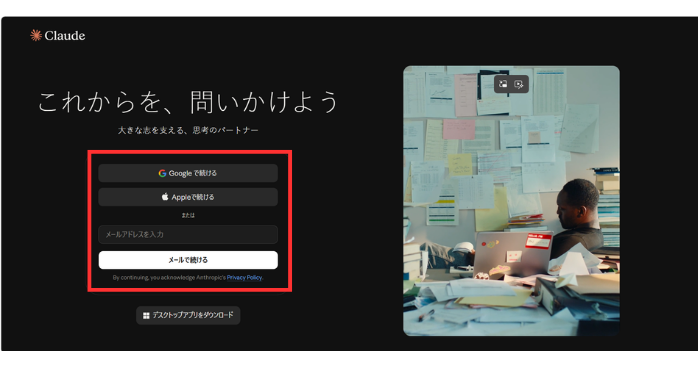The width and height of the screenshot is (698, 365).
Task: Click the office desk photo
Action: [511, 201]
